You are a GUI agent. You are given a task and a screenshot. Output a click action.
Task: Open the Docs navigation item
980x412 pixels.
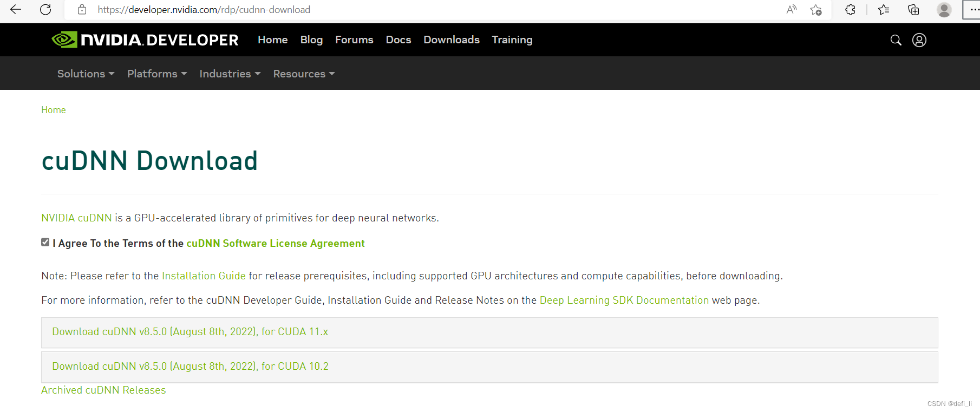coord(398,40)
